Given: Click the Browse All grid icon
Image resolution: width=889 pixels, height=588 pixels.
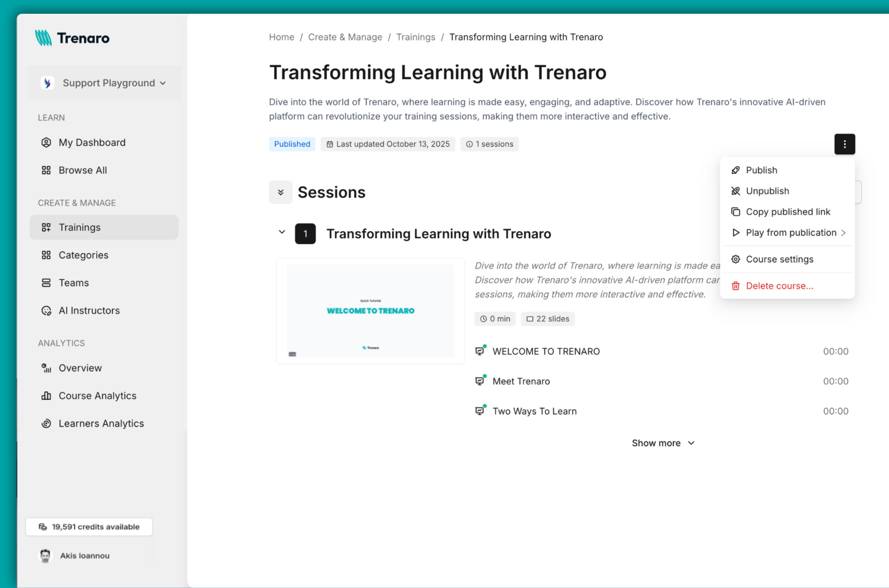Looking at the screenshot, I should pyautogui.click(x=46, y=170).
